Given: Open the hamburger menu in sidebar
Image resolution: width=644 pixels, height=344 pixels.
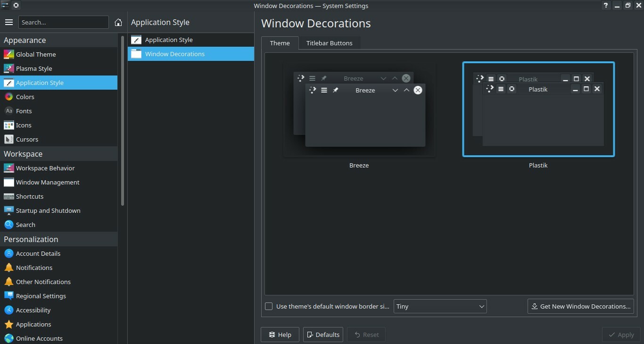Looking at the screenshot, I should [x=8, y=22].
